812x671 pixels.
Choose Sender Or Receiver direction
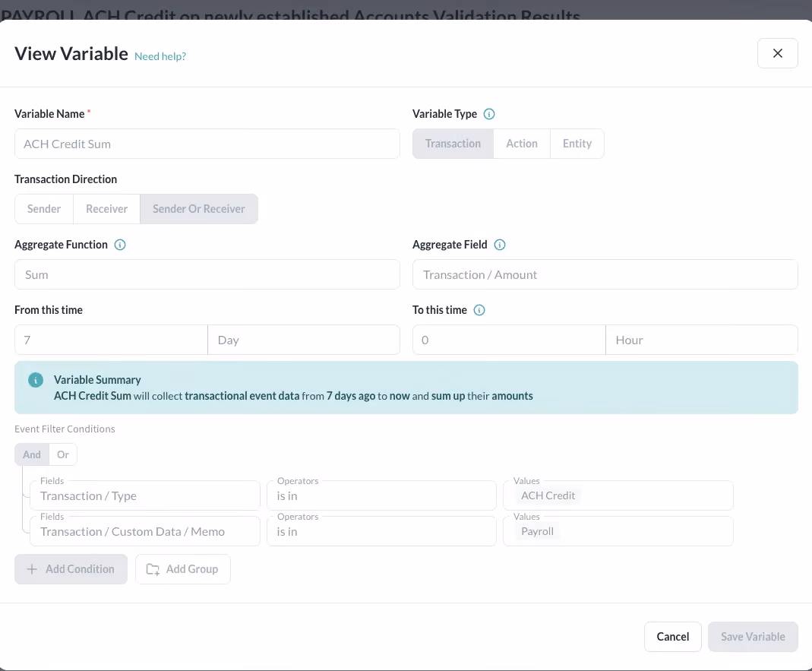pyautogui.click(x=199, y=209)
